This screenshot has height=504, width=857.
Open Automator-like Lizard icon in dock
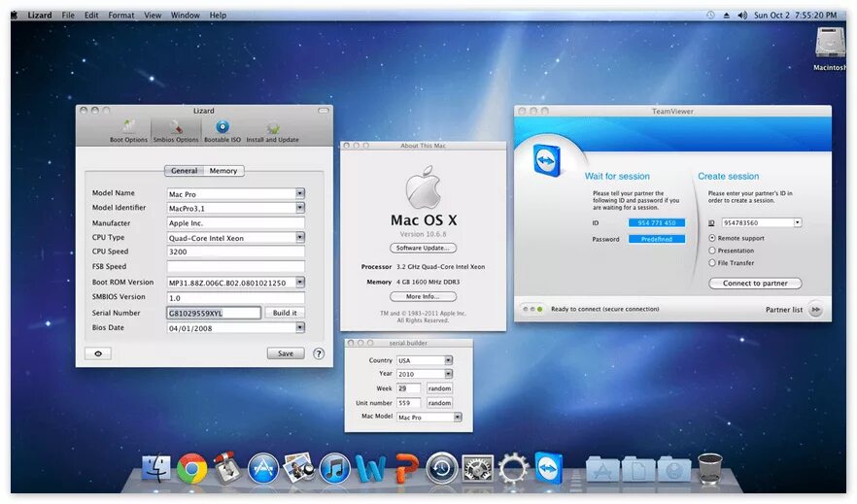click(226, 468)
